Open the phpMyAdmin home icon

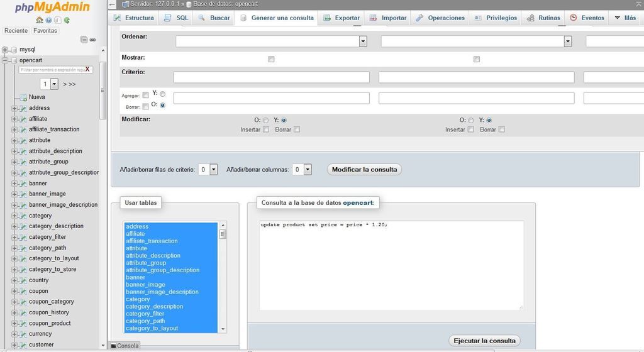click(x=40, y=19)
